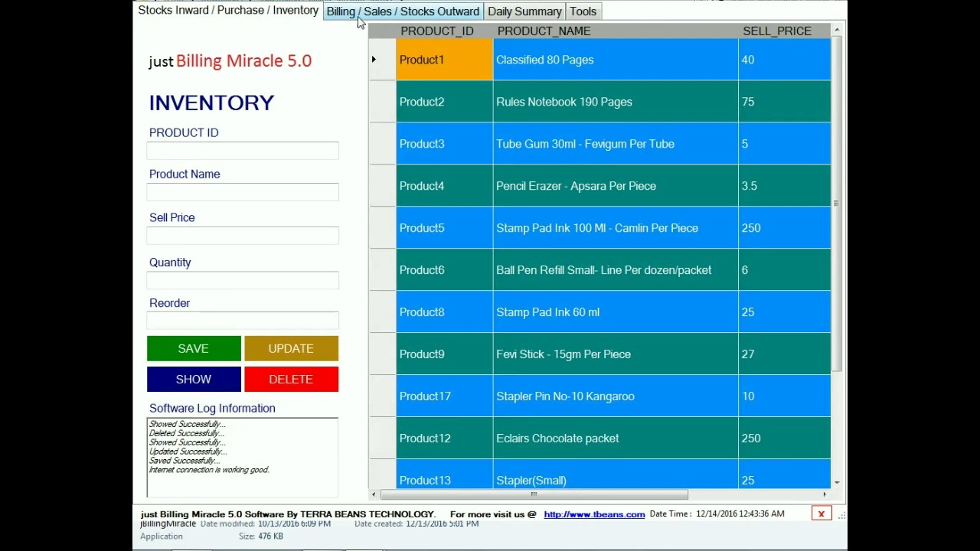Click the horizontal scrollbar right arrow
This screenshot has width=980, height=551.
click(x=825, y=494)
